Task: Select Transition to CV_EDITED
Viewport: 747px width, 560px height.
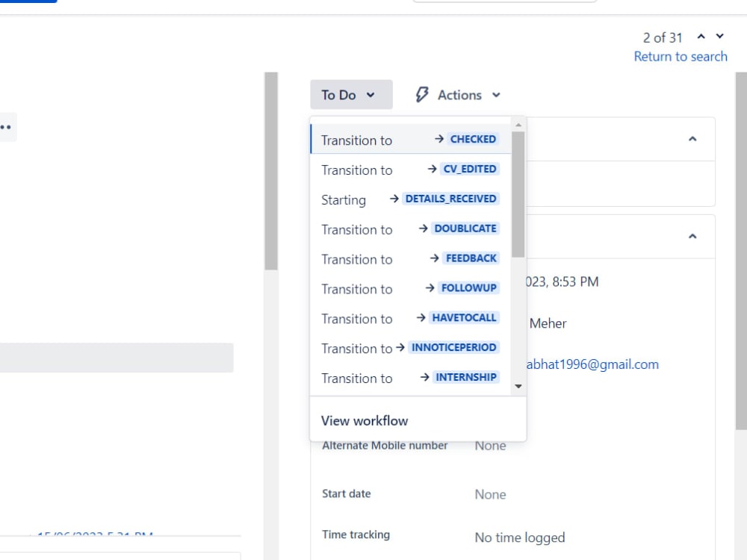Action: point(410,169)
